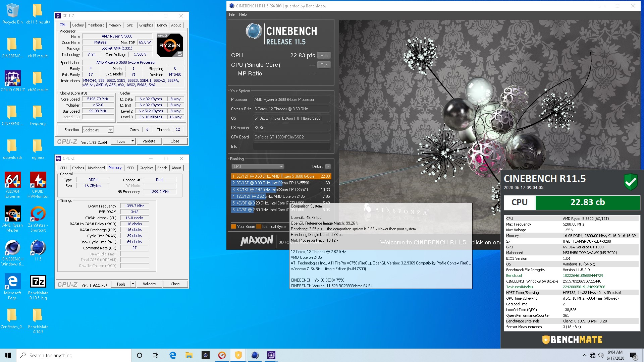Open Socket #1 selection dropdown in CPU-Z

click(98, 130)
